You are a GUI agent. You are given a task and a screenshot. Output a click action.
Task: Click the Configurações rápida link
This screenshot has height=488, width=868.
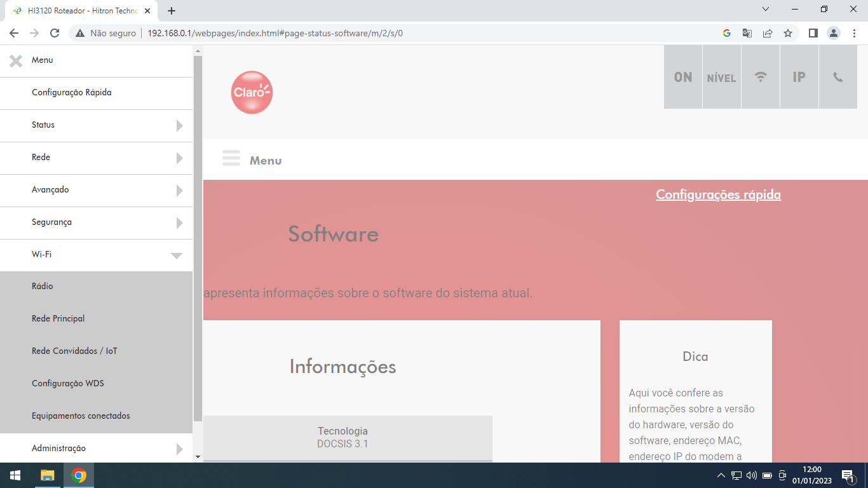click(x=718, y=194)
